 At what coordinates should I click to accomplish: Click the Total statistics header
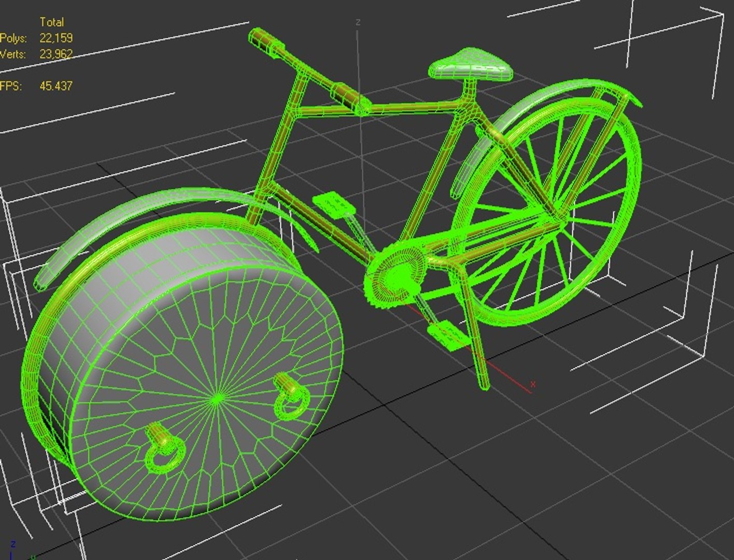point(52,22)
